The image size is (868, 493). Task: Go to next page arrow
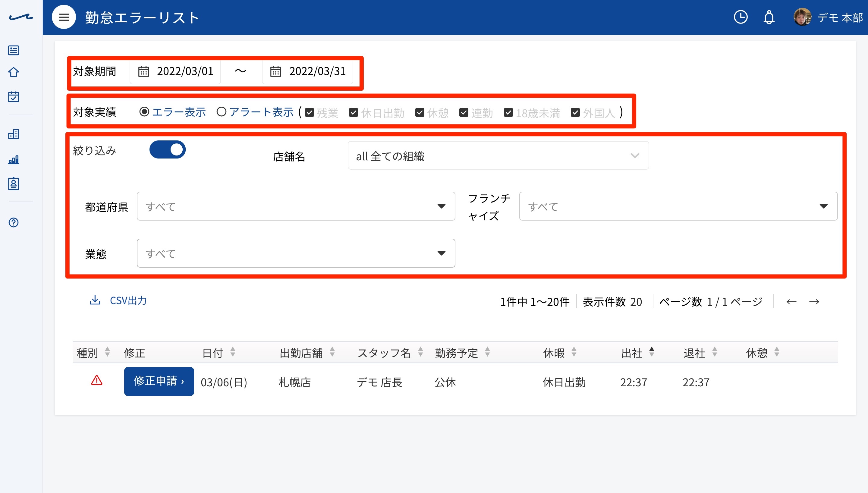coord(814,302)
